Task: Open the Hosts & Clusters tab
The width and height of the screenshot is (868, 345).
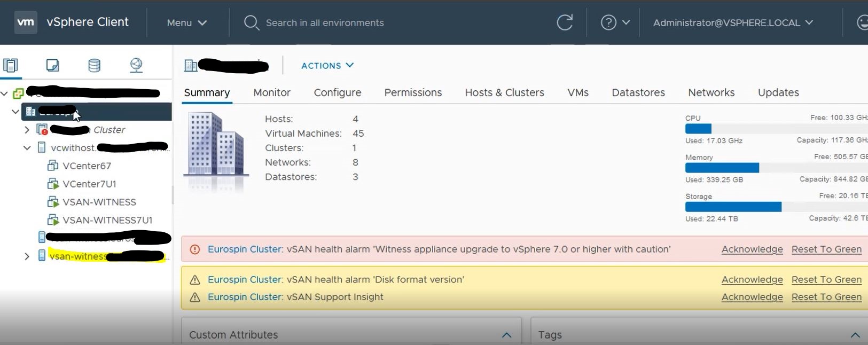Action: (x=505, y=92)
